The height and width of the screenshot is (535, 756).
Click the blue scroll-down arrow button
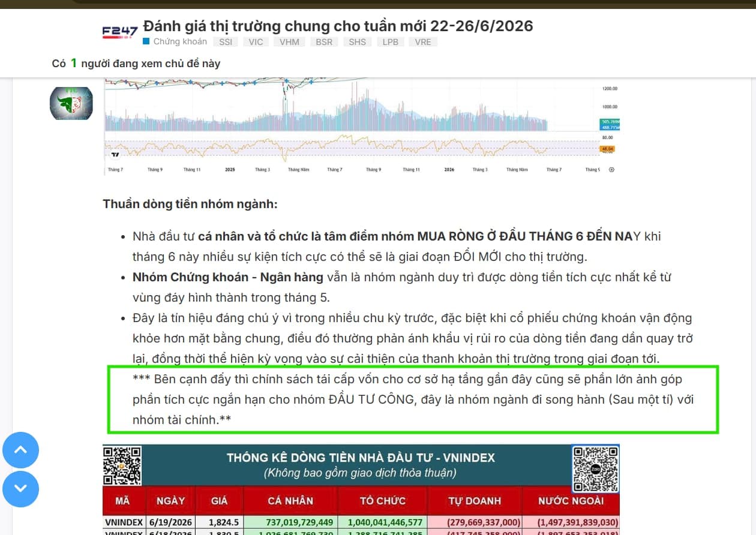point(21,489)
